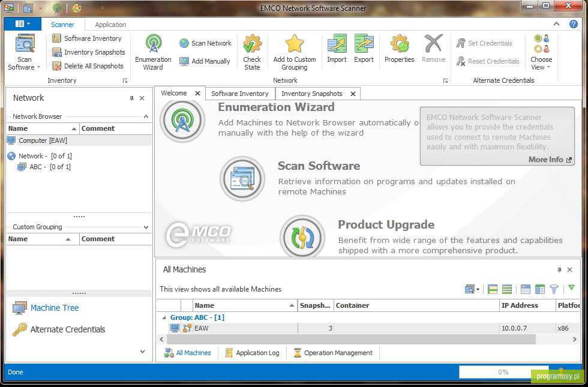The height and width of the screenshot is (387, 588).
Task: Switch to Application Log bottom tab
Action: [x=252, y=353]
